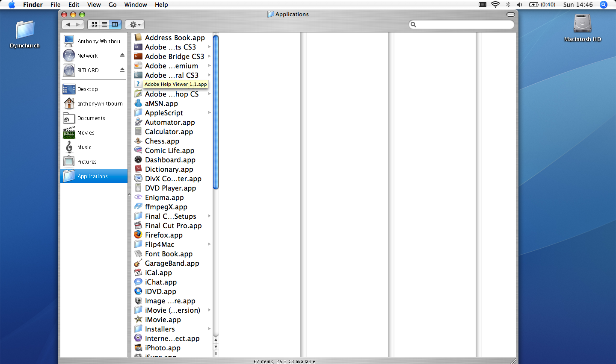Click the Final Cut Pro.app clapper icon
Viewport: 616px width, 364px height.
138,226
